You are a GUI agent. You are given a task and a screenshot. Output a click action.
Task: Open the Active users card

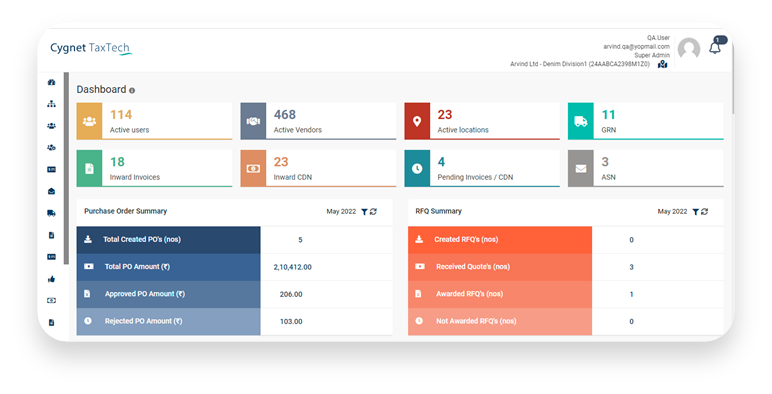pyautogui.click(x=154, y=121)
